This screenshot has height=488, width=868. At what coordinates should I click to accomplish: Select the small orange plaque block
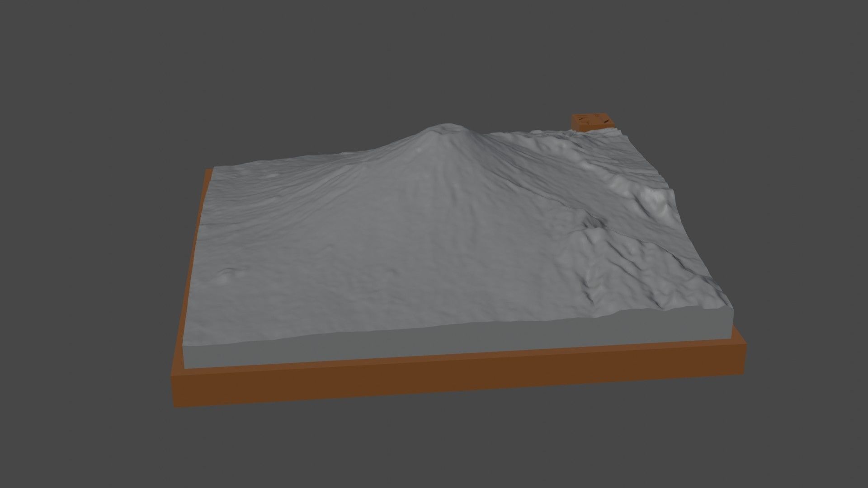(592, 122)
